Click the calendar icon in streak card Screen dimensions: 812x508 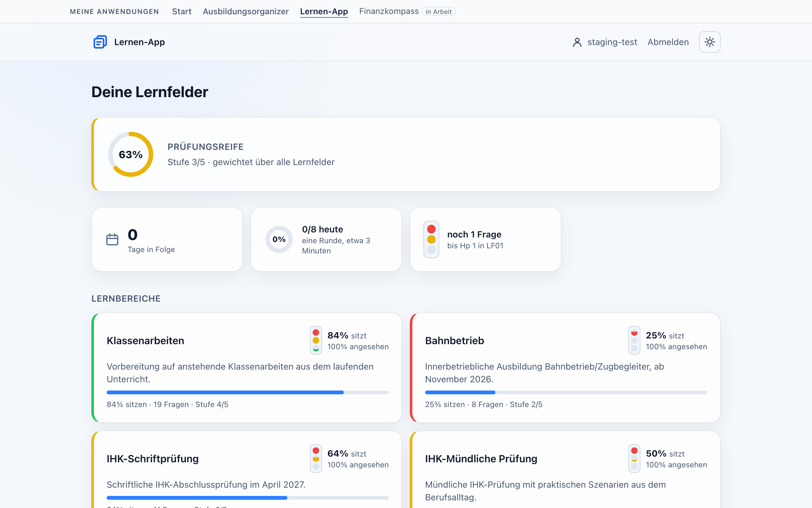112,239
